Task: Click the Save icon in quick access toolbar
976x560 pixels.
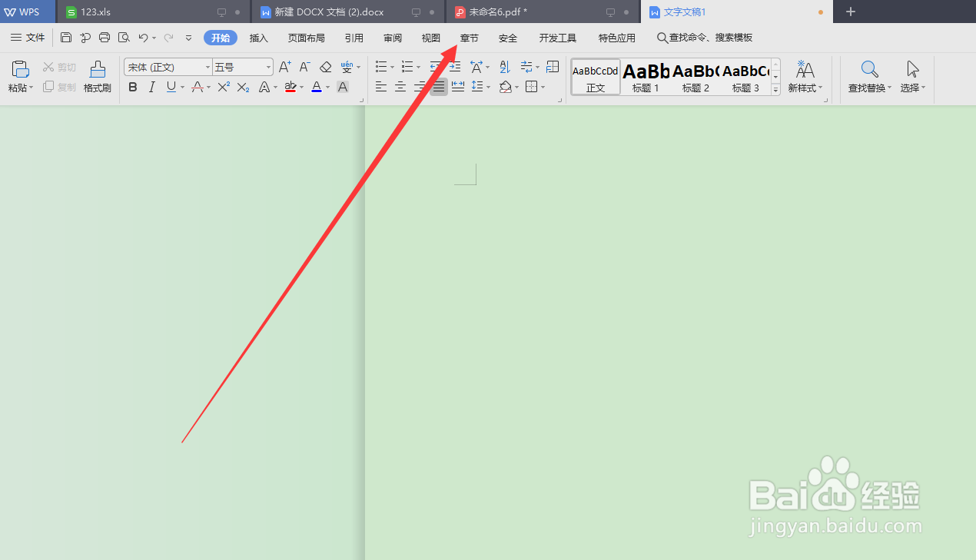Action: tap(66, 38)
